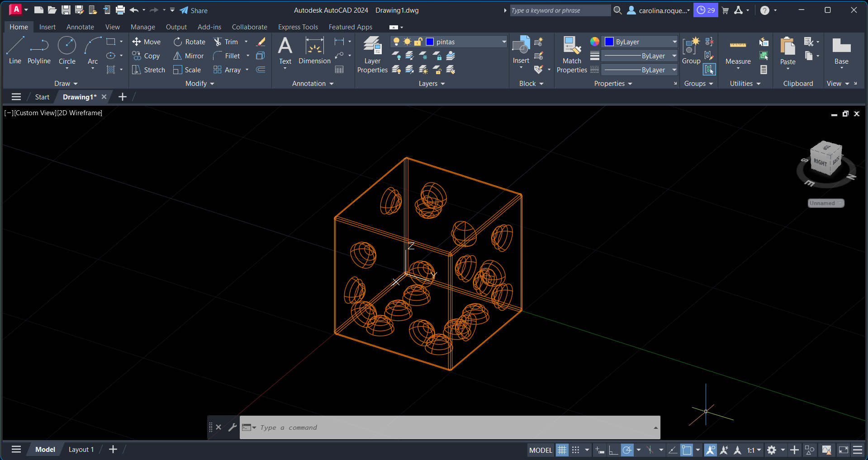The width and height of the screenshot is (868, 460).
Task: Open the ByLayer color dropdown
Action: coord(674,42)
